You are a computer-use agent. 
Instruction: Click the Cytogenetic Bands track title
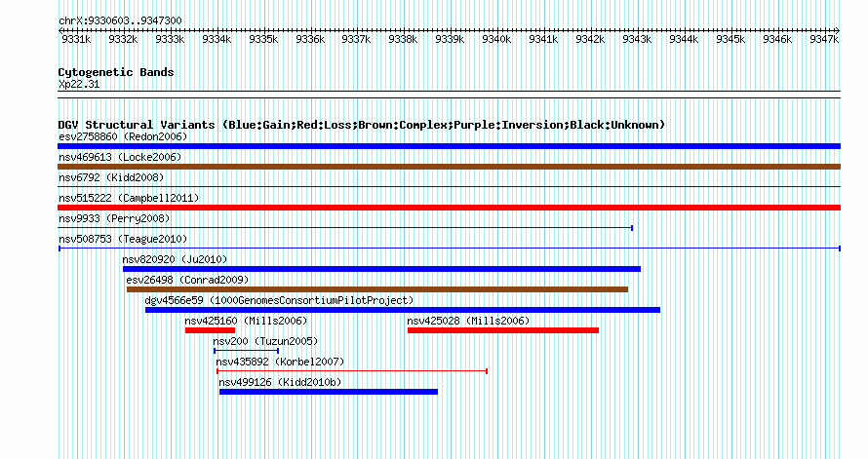coord(116,72)
